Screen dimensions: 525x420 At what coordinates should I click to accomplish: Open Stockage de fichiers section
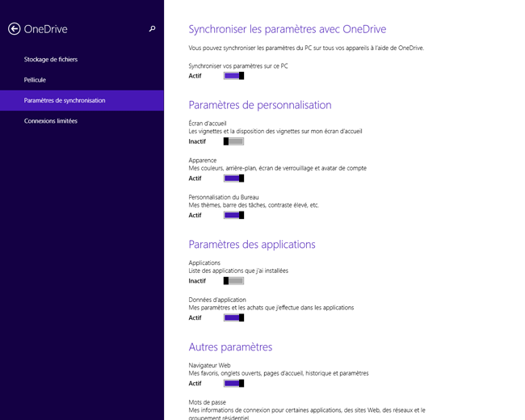(x=82, y=59)
